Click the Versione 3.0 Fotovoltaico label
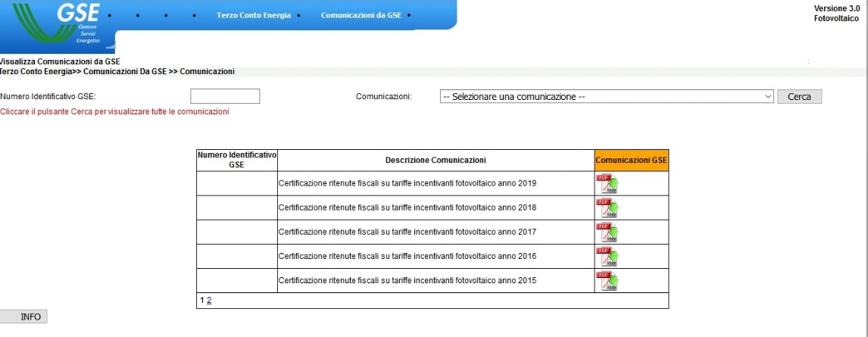Screen dimensions: 868x337 836,14
